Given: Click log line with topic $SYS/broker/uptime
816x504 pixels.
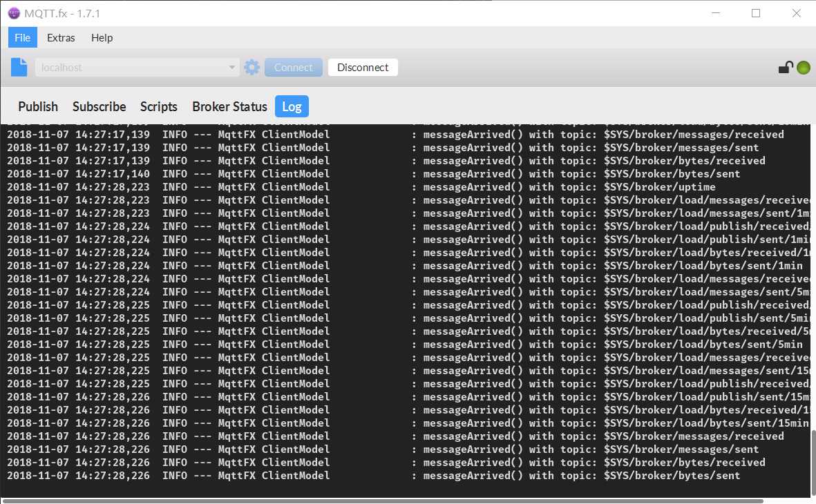Looking at the screenshot, I should (361, 186).
